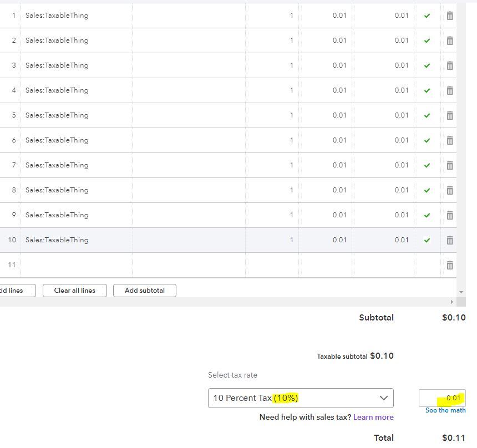Click the quantity cell of line 5
The image size is (477, 448).
click(x=272, y=115)
